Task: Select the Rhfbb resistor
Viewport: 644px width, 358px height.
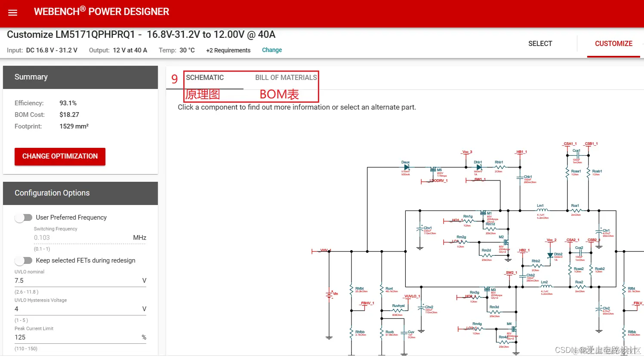Action: coord(351,333)
